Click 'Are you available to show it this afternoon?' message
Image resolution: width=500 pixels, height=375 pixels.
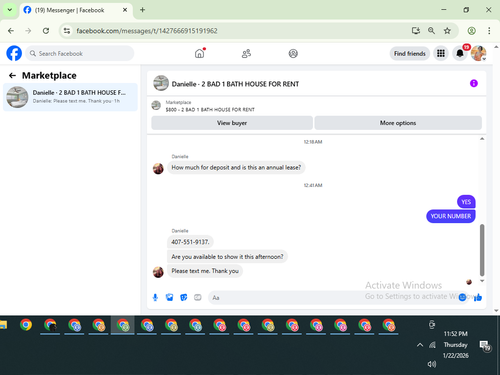pos(227,257)
